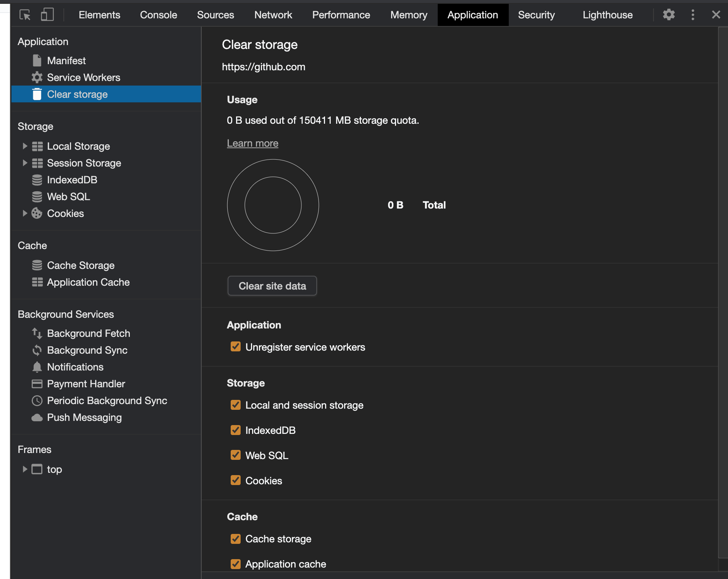Uncheck the IndexedDB checkbox

(236, 430)
